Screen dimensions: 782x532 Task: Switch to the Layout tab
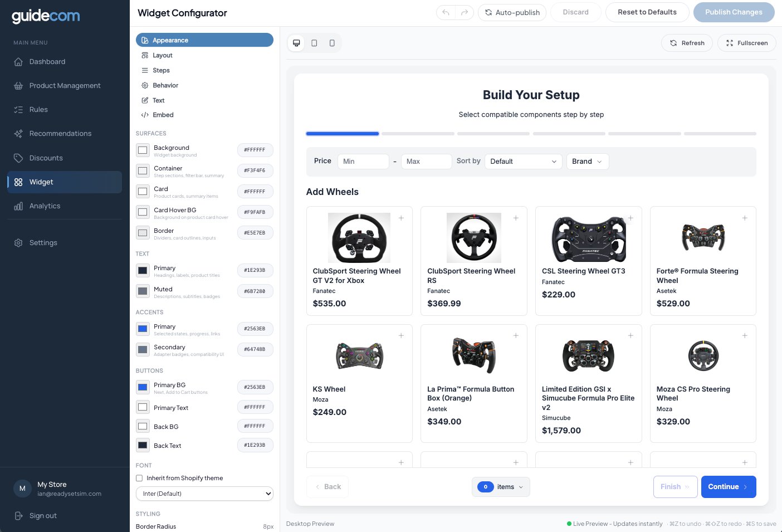(x=162, y=55)
